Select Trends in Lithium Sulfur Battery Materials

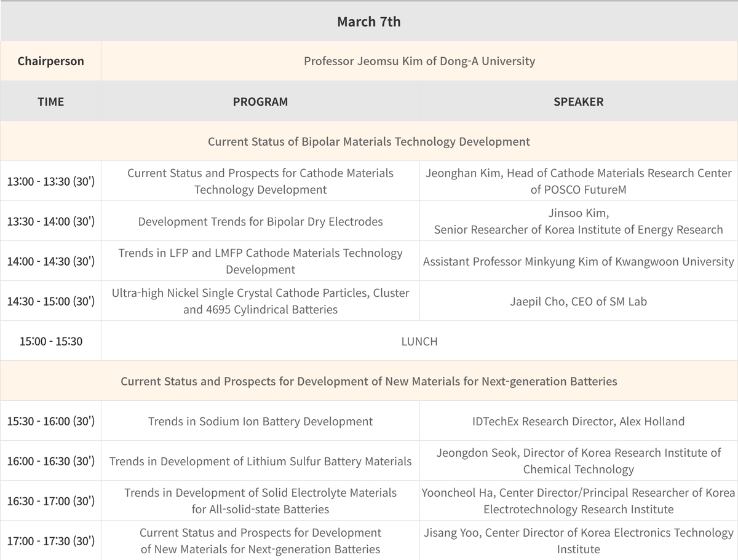point(260,461)
